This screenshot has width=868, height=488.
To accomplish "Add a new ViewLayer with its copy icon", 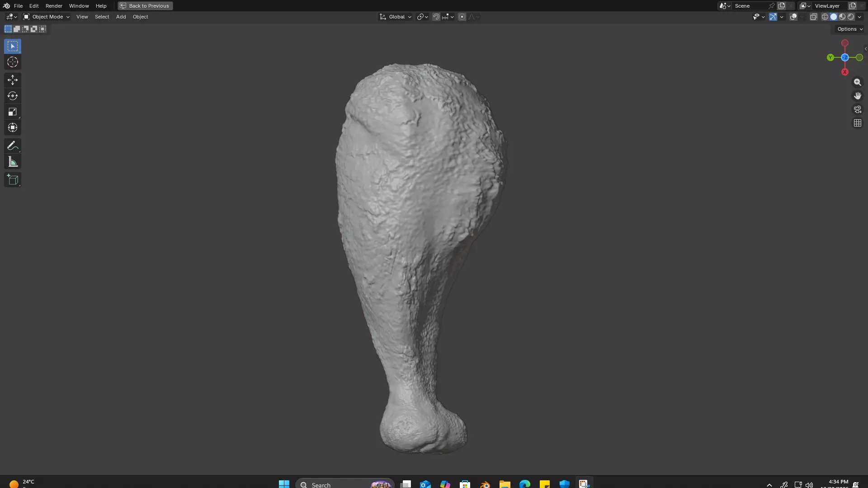I will click(853, 6).
